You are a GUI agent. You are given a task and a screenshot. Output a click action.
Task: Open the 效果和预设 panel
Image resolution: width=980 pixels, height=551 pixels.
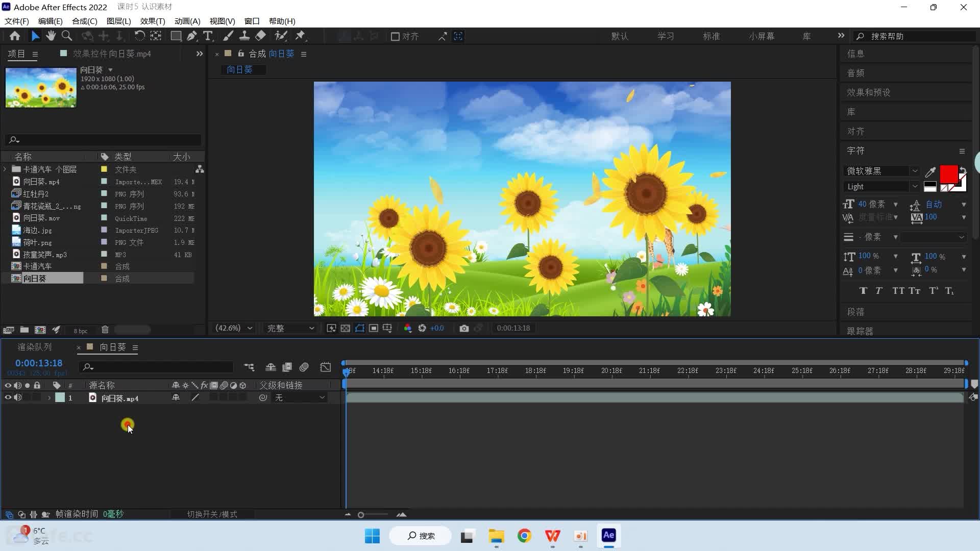[868, 92]
